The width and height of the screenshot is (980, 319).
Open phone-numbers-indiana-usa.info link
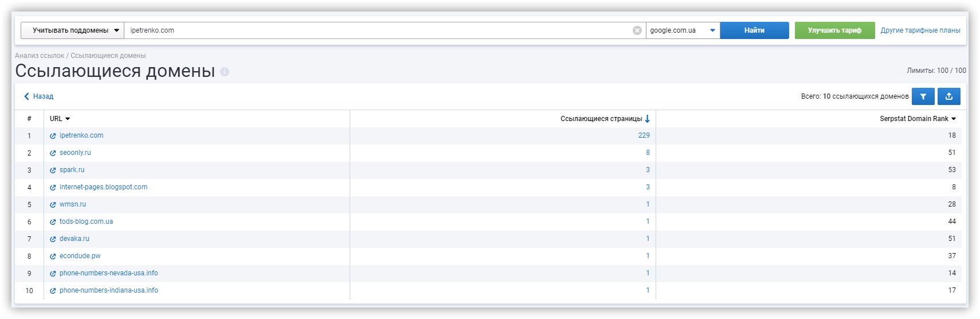pyautogui.click(x=109, y=290)
